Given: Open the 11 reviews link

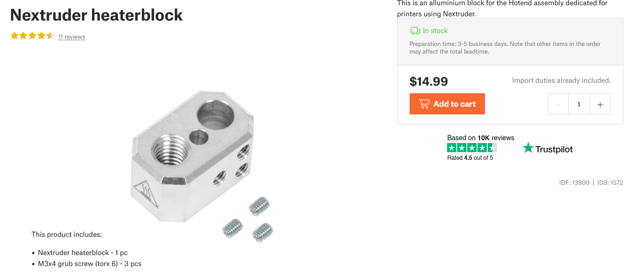Looking at the screenshot, I should pos(71,37).
